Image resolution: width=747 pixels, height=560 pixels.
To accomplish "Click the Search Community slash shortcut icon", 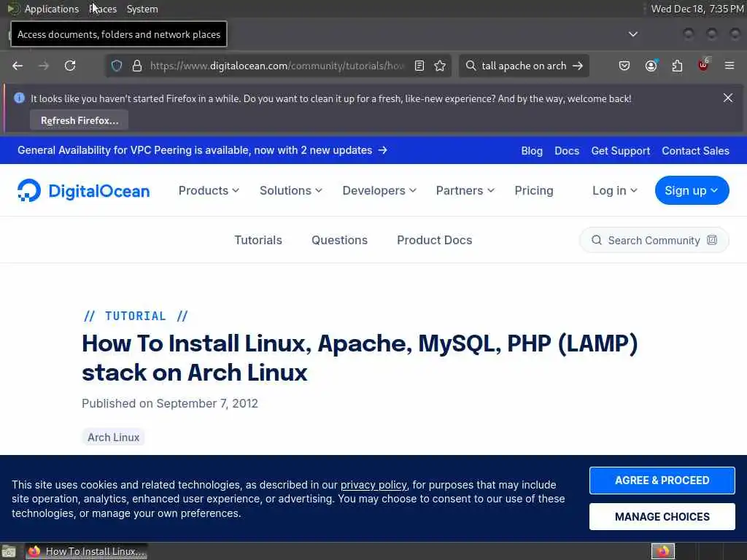I will point(712,240).
